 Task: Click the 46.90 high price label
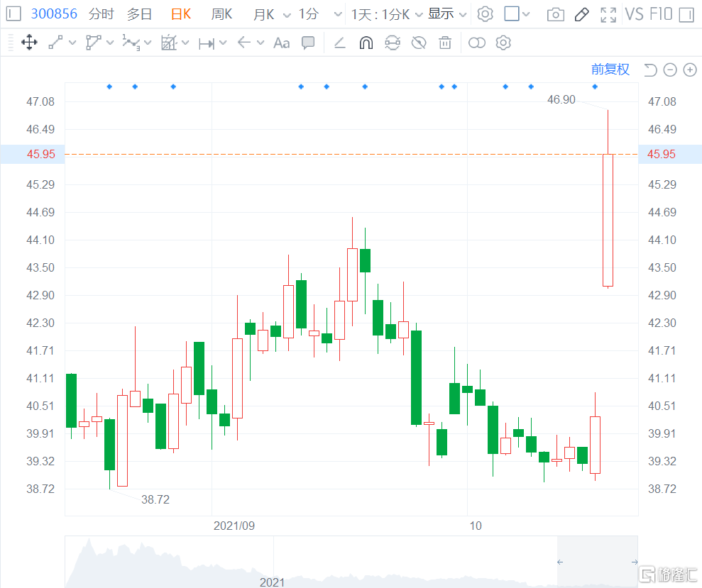561,99
